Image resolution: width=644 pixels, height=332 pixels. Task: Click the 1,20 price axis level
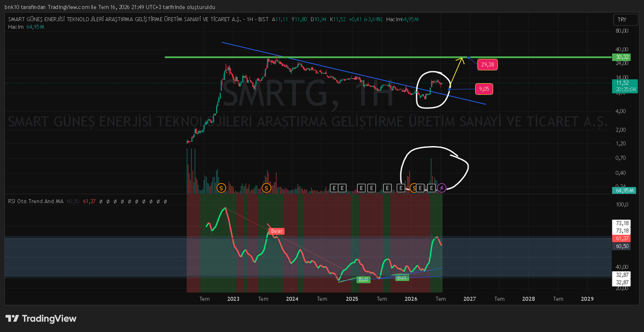(622, 143)
